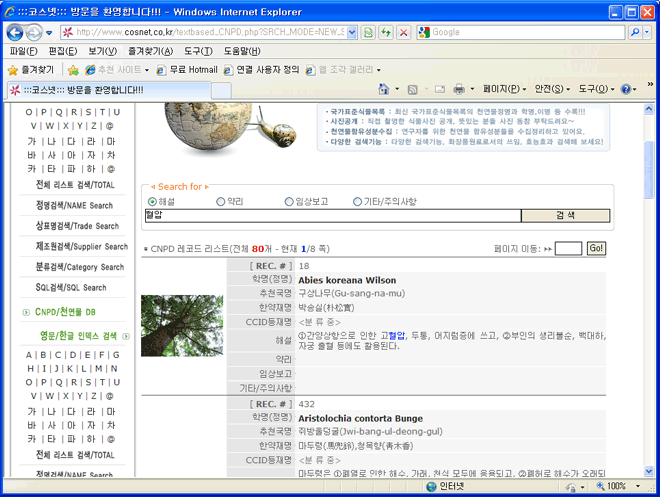
Task: Click the browser Back arrow button
Action: [15, 32]
